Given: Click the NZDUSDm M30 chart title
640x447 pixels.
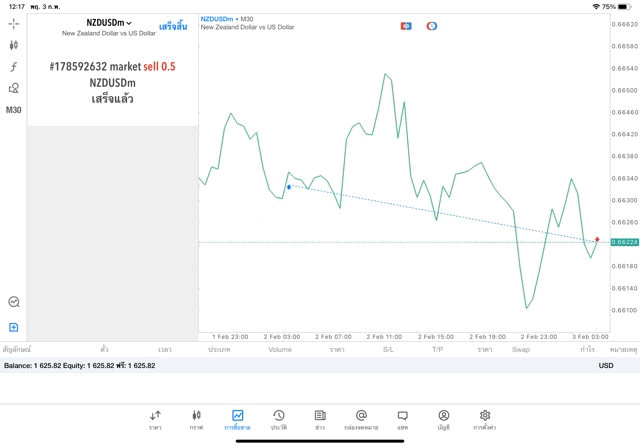Looking at the screenshot, I should (227, 19).
